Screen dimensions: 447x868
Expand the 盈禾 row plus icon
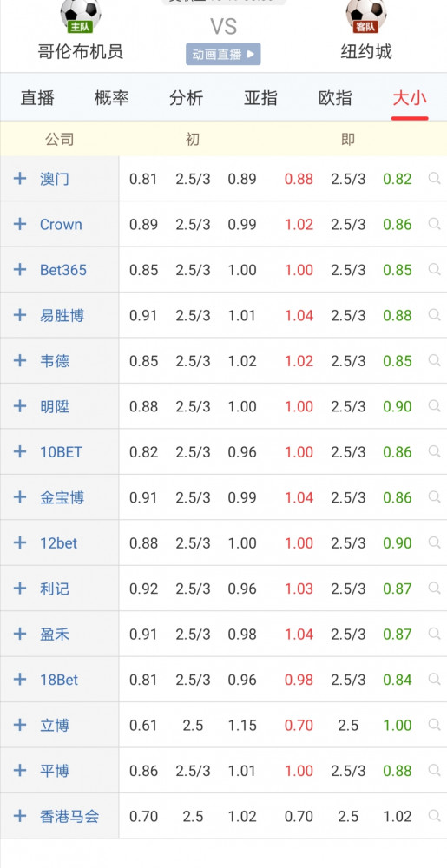point(20,634)
